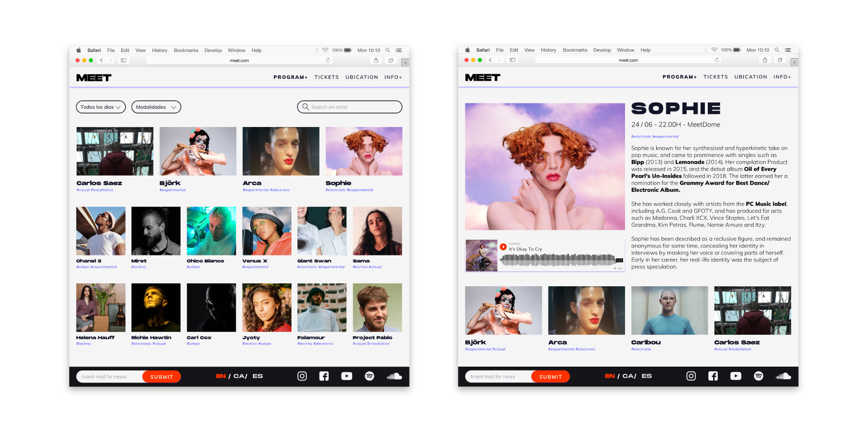Image resolution: width=868 pixels, height=433 pixels.
Task: Click the left Safari address bar meet.com
Action: coord(240,60)
